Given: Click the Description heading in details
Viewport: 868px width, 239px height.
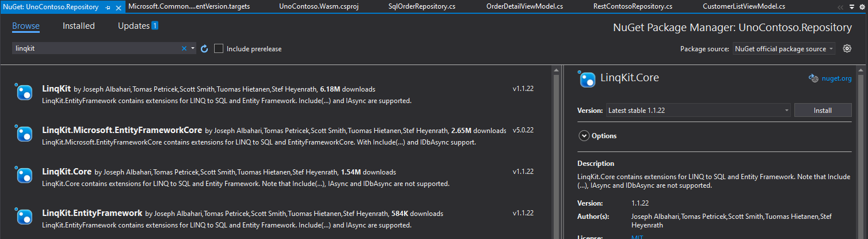Looking at the screenshot, I should [596, 164].
